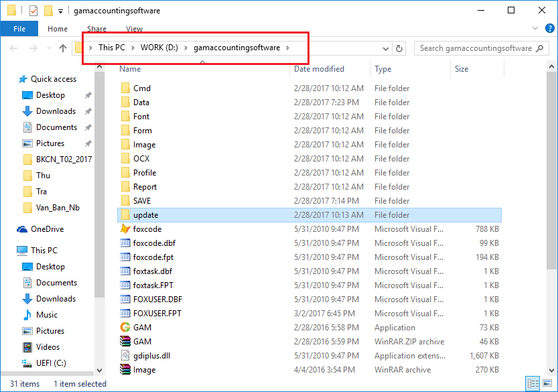Image resolution: width=558 pixels, height=392 pixels.
Task: Switch to Large icons view in status bar
Action: (547, 383)
